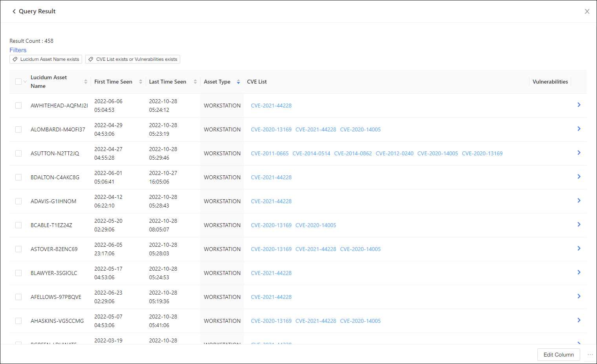
Task: Select the ADAVIS-G1IHNOM row checkbox
Action: click(18, 201)
